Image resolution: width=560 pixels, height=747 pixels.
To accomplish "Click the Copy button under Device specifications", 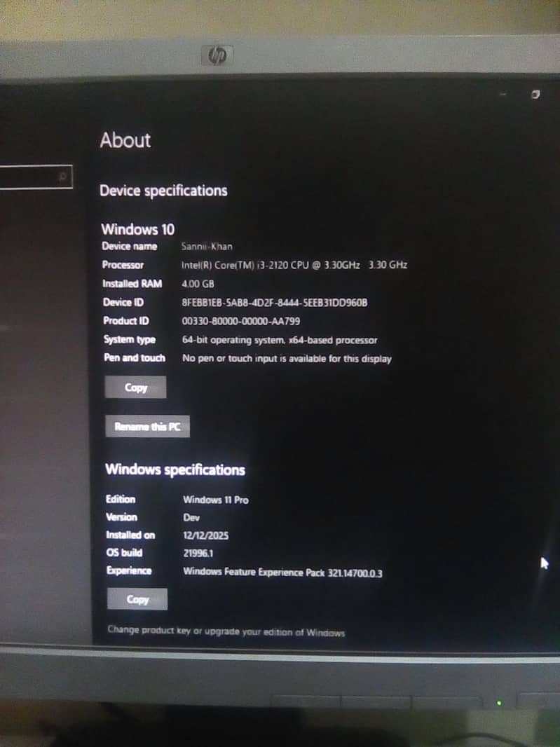I will click(x=135, y=388).
